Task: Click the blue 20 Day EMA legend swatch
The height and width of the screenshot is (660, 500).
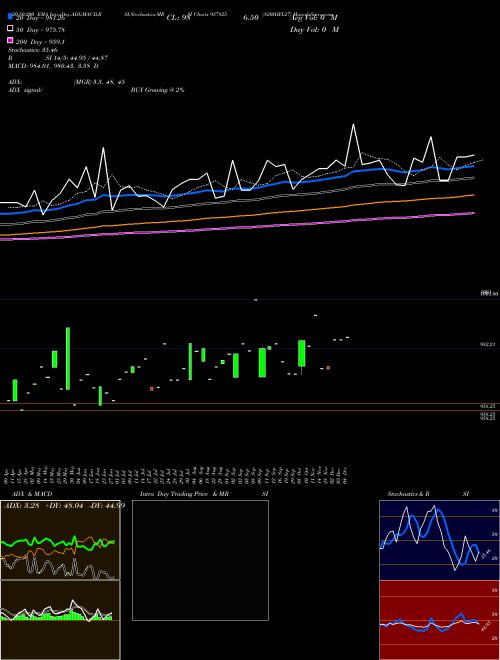Action: (10, 17)
